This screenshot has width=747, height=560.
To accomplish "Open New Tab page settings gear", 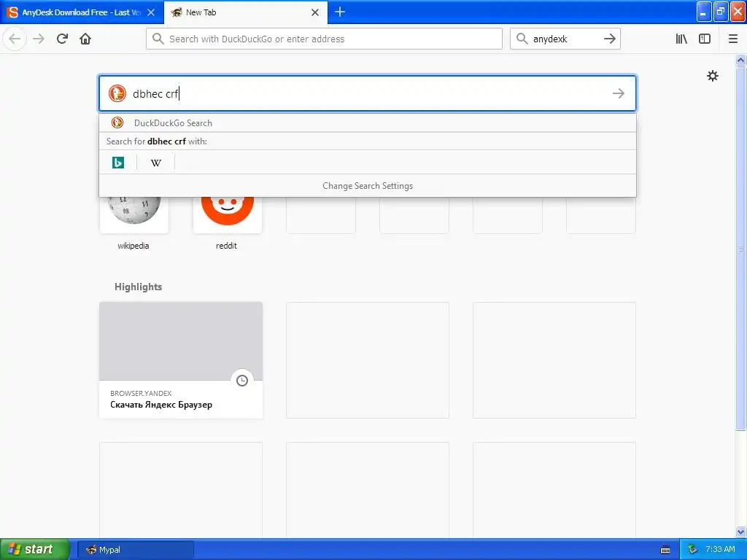I will [x=712, y=76].
